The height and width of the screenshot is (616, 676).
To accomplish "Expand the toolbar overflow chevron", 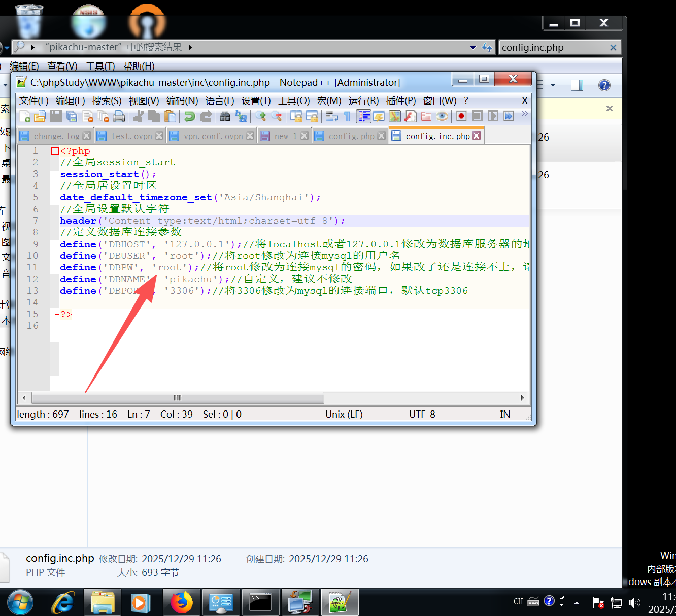I will [x=525, y=114].
